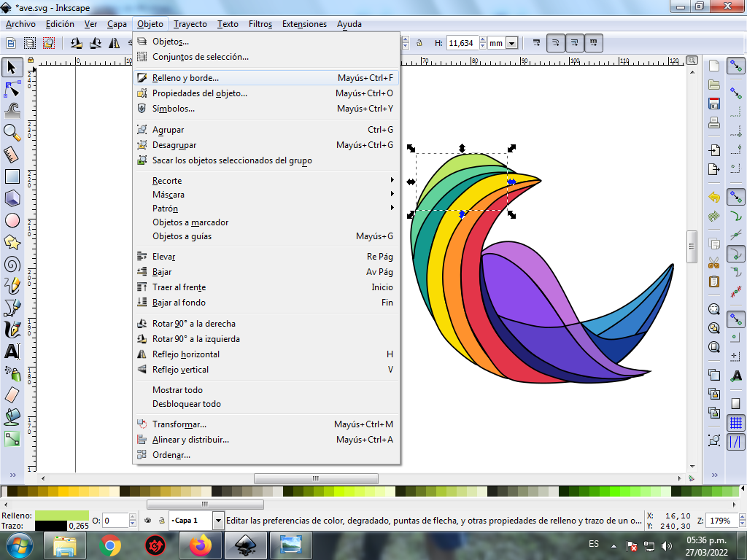The height and width of the screenshot is (560, 747).
Task: Click the green Relleno fill swatch
Action: (61, 516)
